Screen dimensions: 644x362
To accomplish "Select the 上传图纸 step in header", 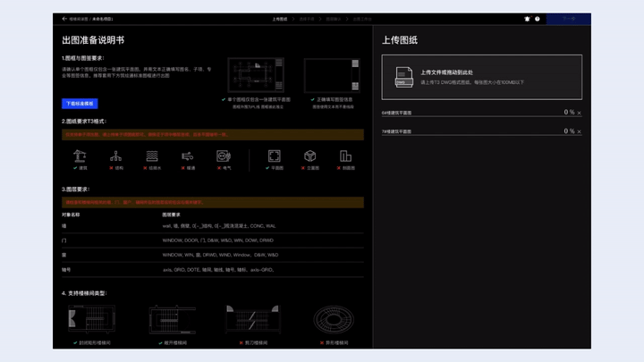I will coord(280,19).
